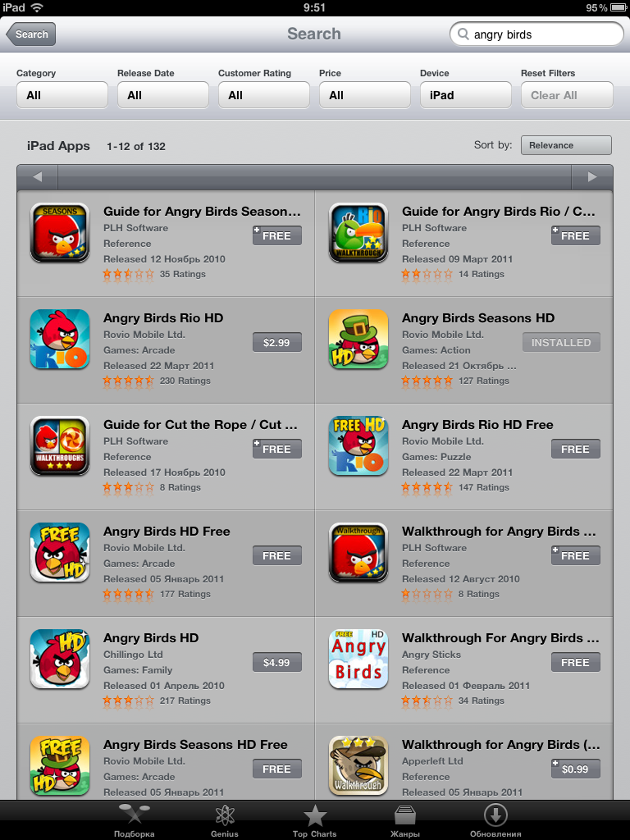Tap the Angry Birds Seasons HD leprechaun icon
The image size is (630, 840).
(x=358, y=339)
